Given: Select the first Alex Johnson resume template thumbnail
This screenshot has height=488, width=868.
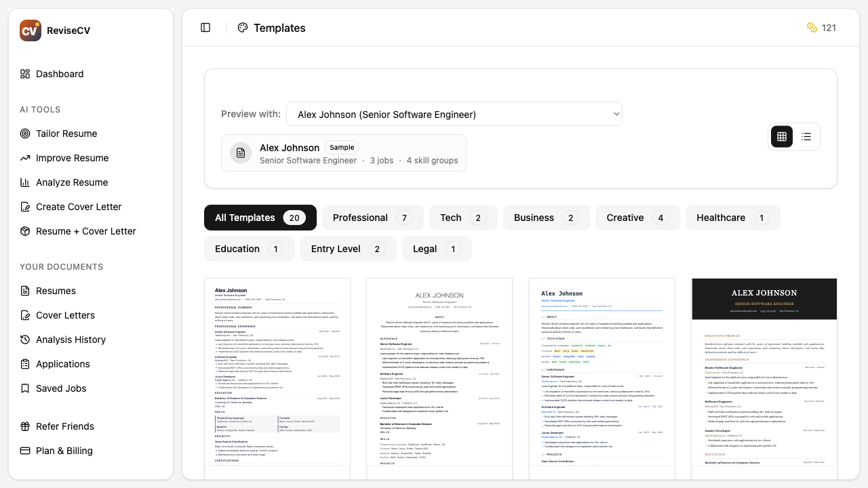Looking at the screenshot, I should pos(277,376).
